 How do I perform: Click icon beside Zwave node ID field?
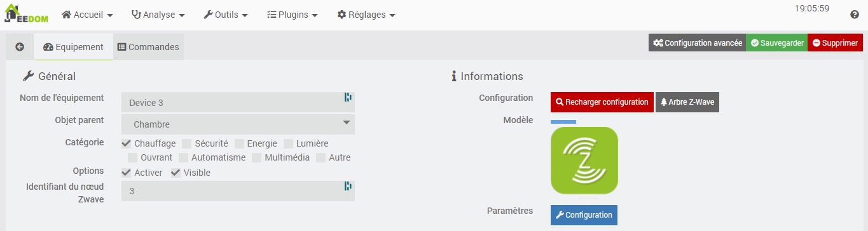point(348,186)
